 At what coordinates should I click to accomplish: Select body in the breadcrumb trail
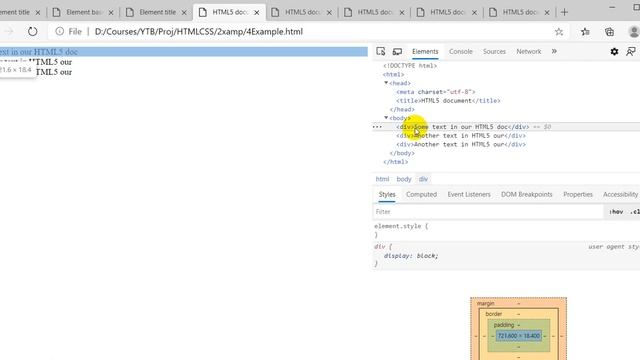404,179
